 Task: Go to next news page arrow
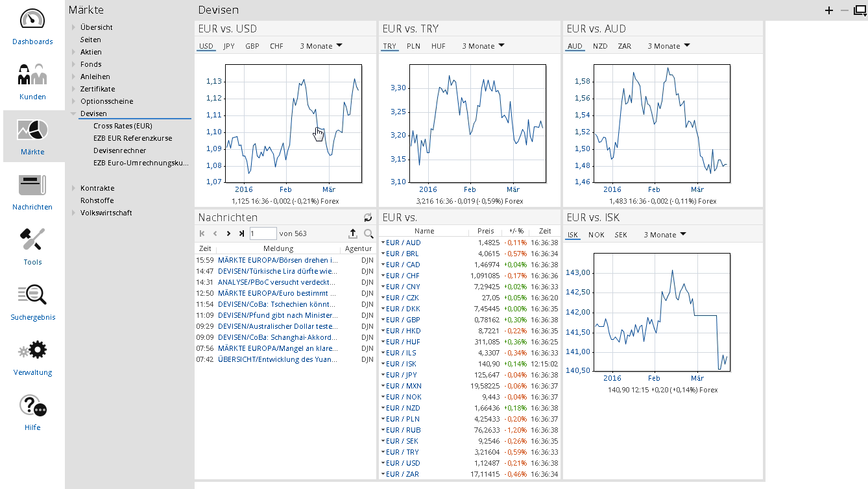point(228,233)
